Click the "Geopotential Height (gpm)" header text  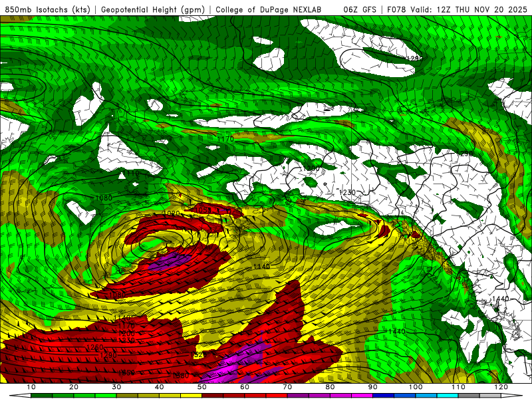click(153, 9)
